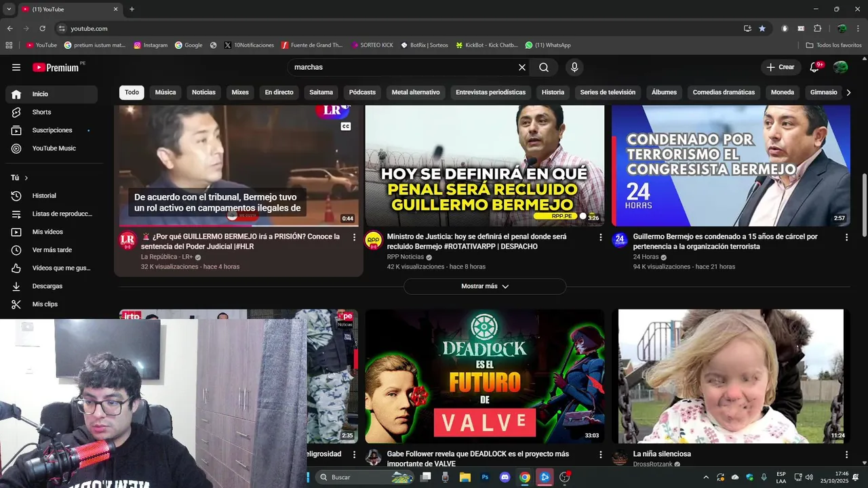868x488 pixels.
Task: Open the notifications bell
Action: pyautogui.click(x=815, y=67)
